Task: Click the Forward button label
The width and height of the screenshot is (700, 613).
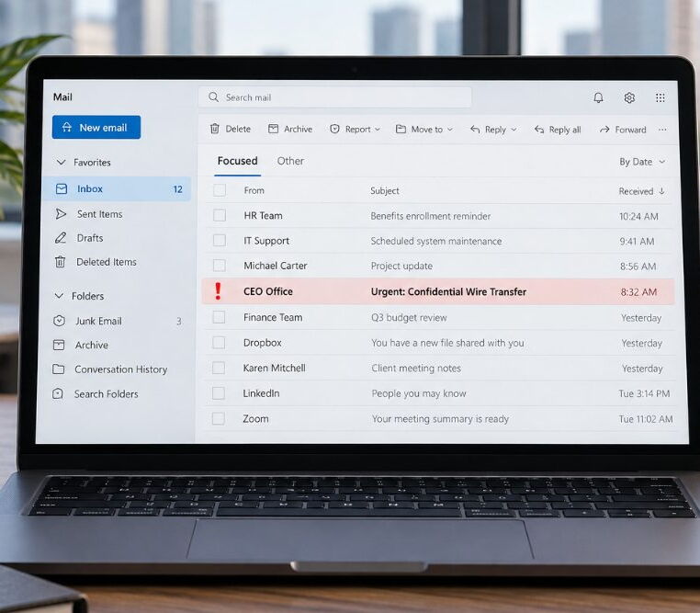Action: pos(630,130)
